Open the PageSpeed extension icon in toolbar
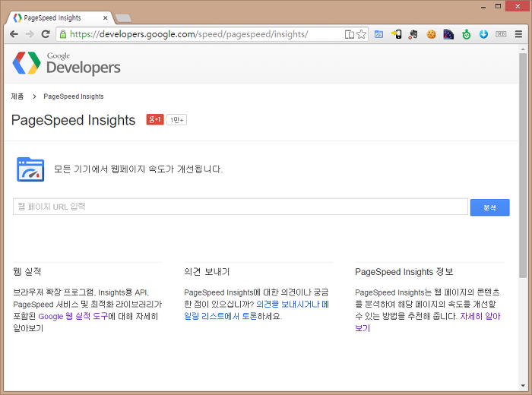This screenshot has height=395, width=532. [x=378, y=34]
